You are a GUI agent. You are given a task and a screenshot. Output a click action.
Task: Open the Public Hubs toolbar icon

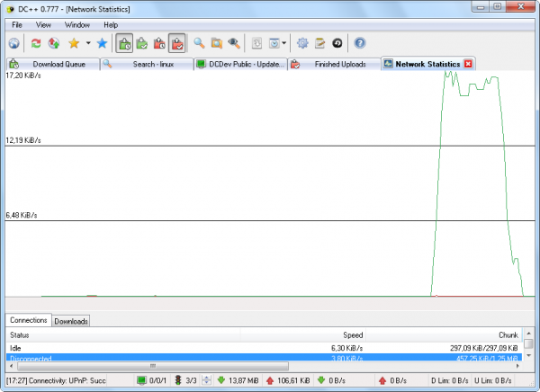(13, 43)
